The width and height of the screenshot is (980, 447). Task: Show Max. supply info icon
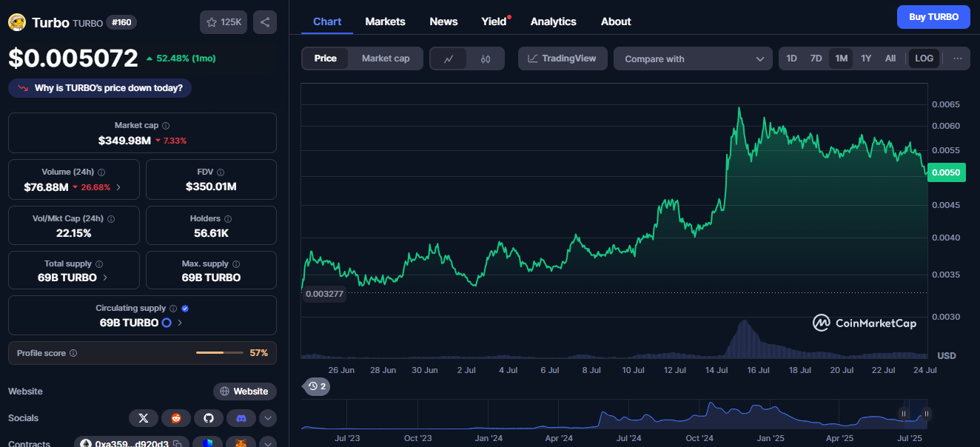tap(236, 264)
